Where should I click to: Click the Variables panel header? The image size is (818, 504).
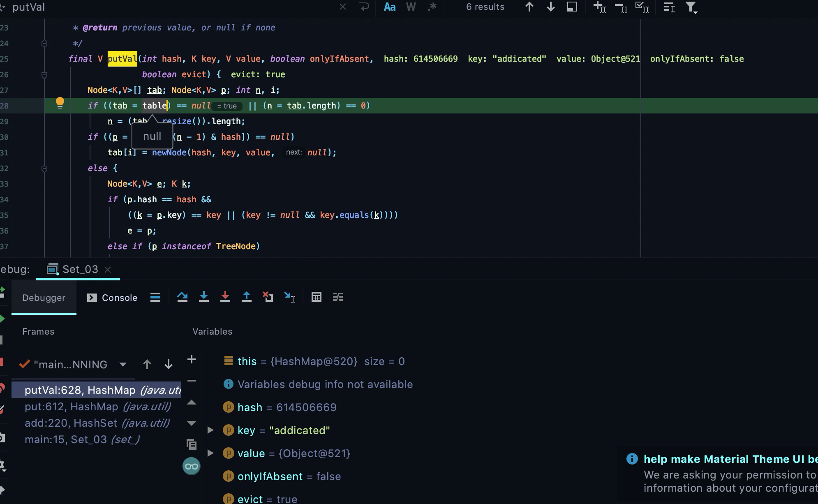(x=212, y=331)
